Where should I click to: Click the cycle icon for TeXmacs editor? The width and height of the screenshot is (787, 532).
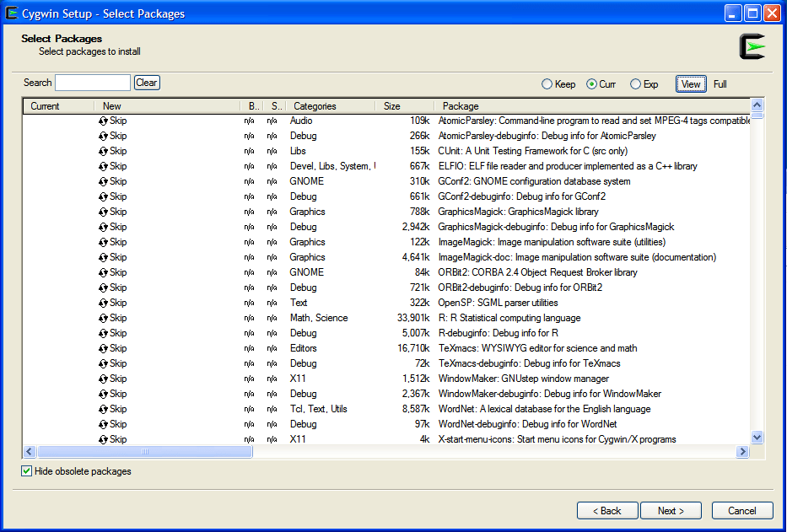point(104,348)
